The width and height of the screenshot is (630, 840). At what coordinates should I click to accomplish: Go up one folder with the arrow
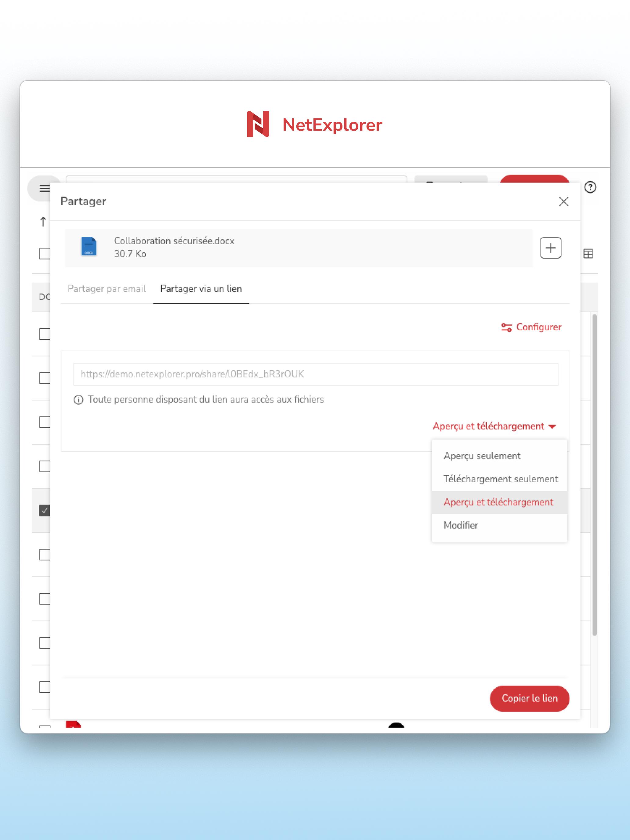coord(43,221)
